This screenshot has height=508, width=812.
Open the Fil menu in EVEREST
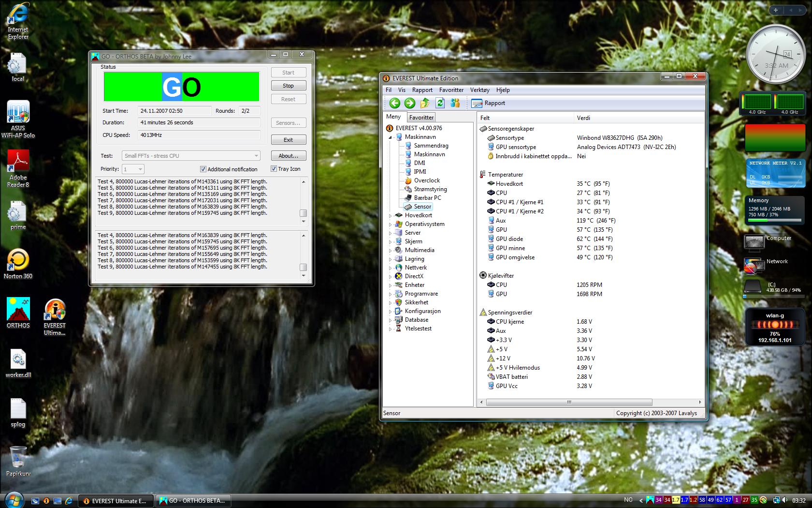coord(389,90)
